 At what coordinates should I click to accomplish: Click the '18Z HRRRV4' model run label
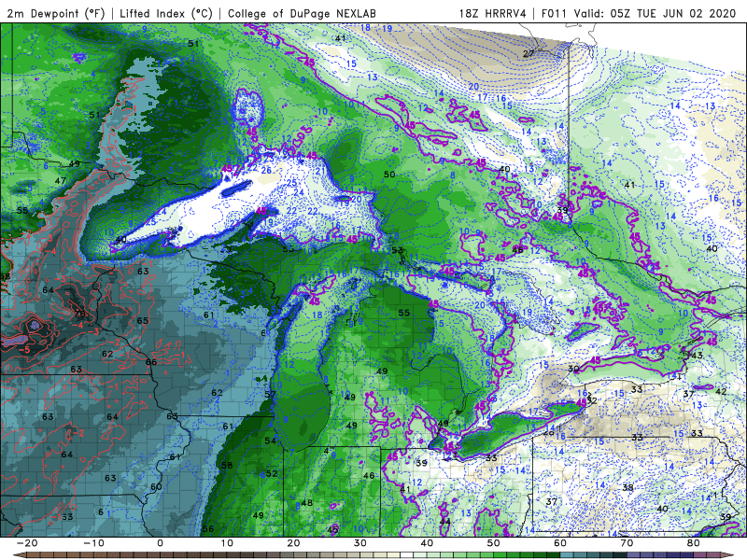point(493,14)
